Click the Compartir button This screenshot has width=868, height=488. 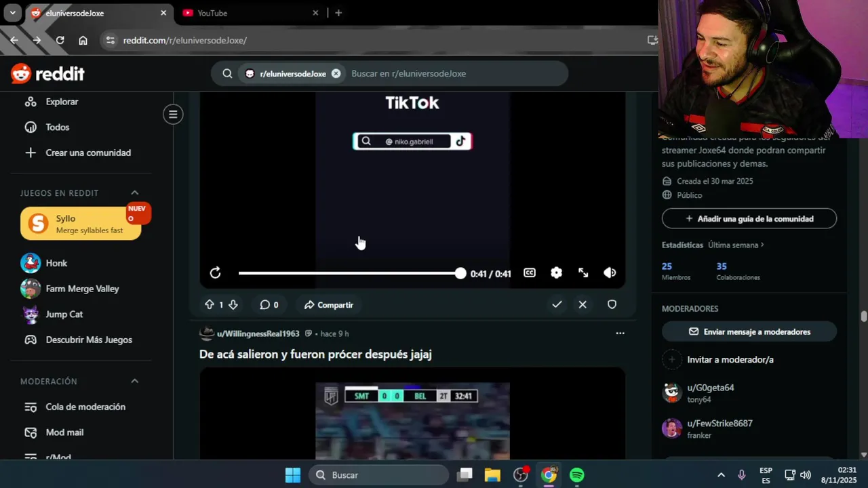click(329, 305)
